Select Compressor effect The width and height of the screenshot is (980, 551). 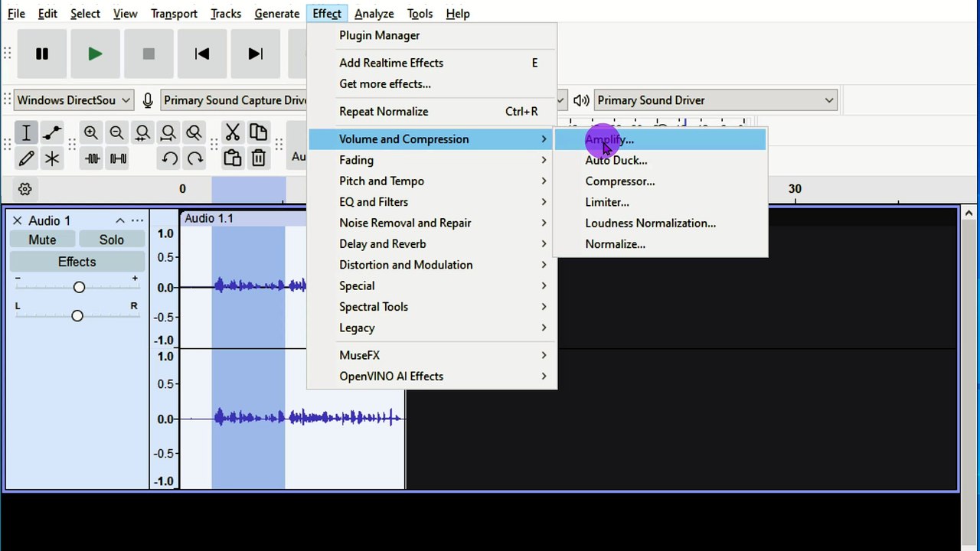(660, 181)
